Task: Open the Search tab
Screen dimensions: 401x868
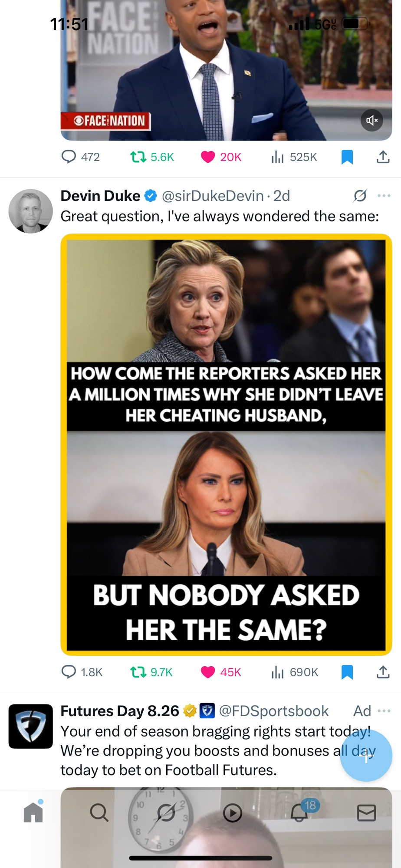Action: point(99,812)
